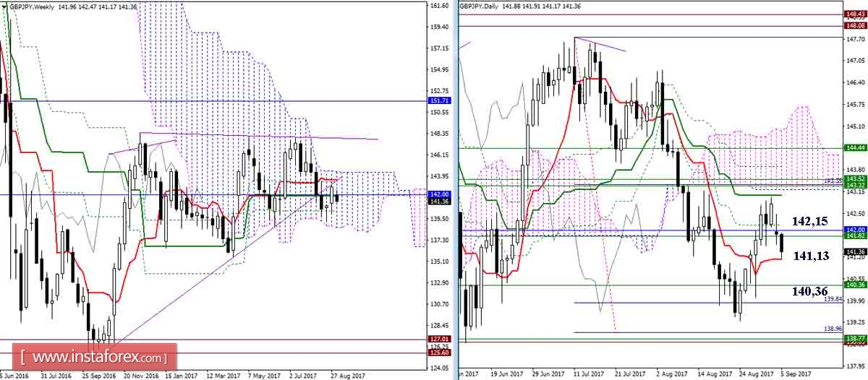The width and height of the screenshot is (868, 380).
Task: Select the 132.90 weekly axis value
Action: (x=438, y=282)
